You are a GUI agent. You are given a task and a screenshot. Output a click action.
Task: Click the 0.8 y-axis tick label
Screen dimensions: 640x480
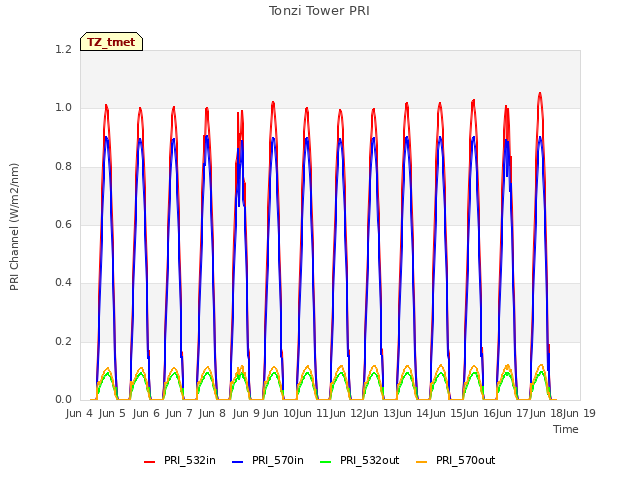[x=63, y=166]
